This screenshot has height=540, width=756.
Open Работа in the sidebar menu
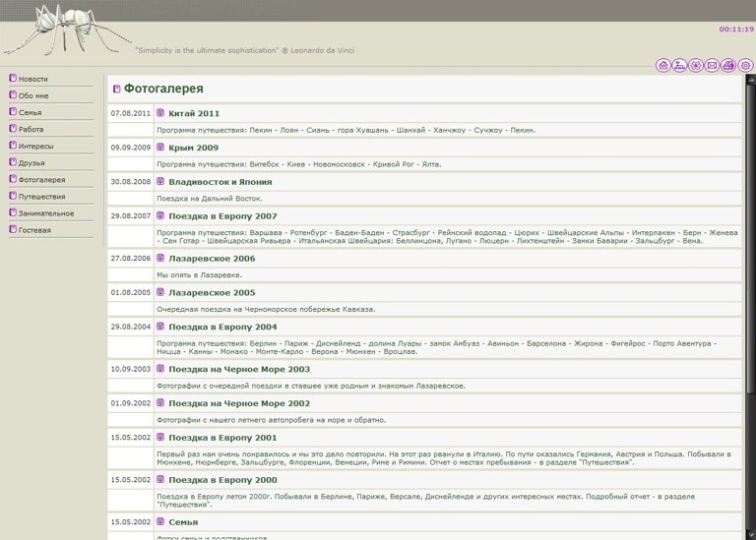coord(31,130)
